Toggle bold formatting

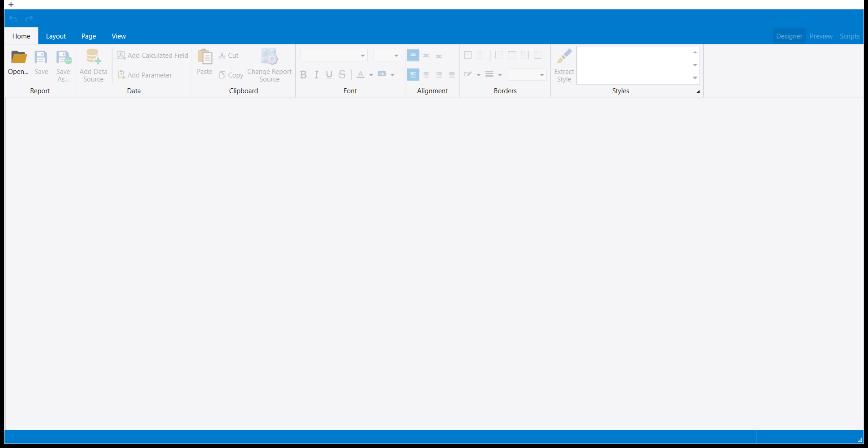tap(303, 75)
